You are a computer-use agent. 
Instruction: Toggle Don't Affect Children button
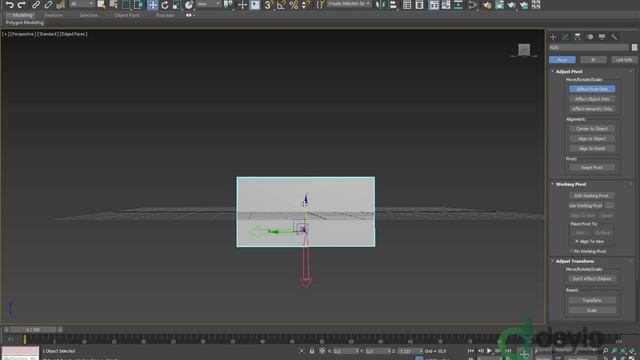[592, 279]
